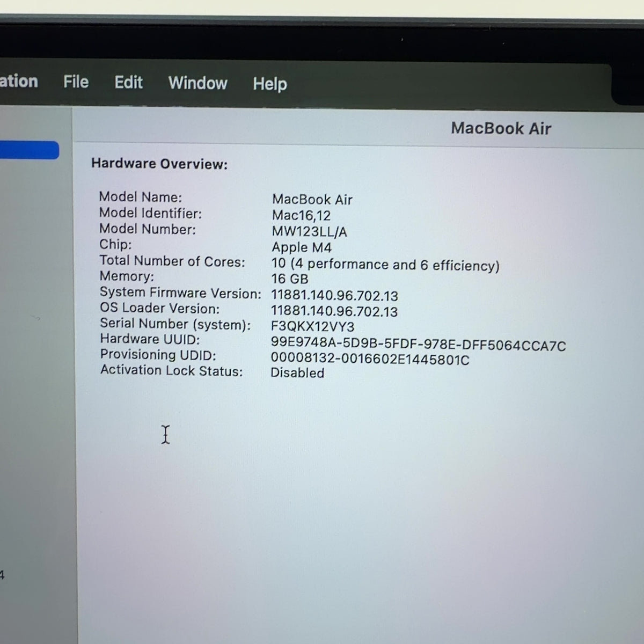Click the 'MacBook Air' window title
Viewport: 644px width, 644px height.
[501, 128]
